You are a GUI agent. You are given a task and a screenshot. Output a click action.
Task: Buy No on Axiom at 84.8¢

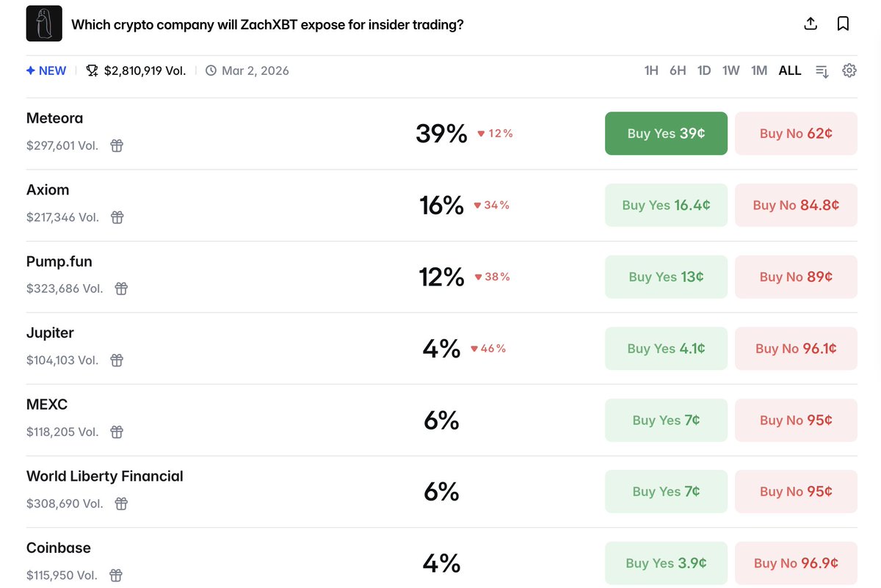click(796, 206)
